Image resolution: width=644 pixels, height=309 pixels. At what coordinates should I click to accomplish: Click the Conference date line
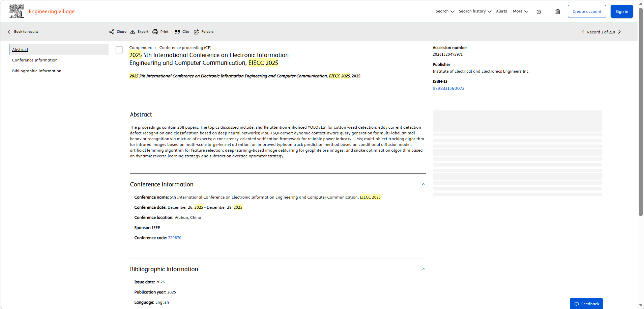188,207
